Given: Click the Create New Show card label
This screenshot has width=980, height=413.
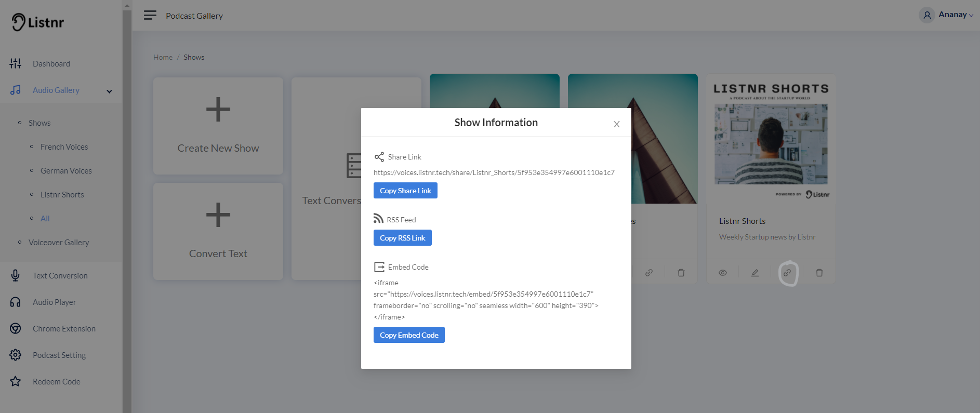Looking at the screenshot, I should pos(218,148).
